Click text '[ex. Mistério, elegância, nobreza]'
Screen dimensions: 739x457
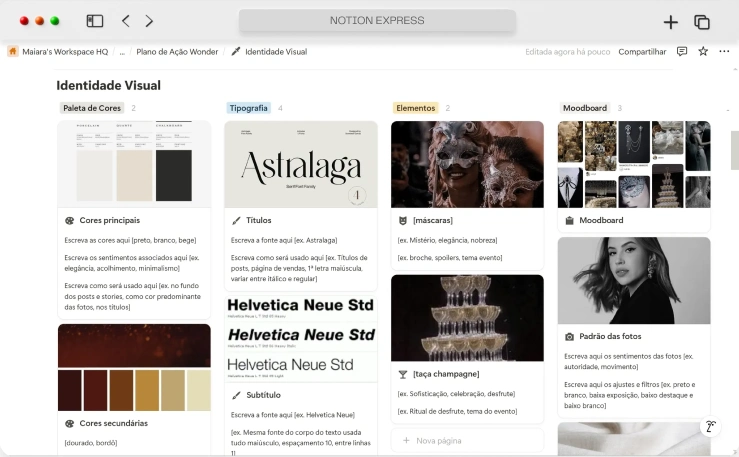click(x=447, y=240)
